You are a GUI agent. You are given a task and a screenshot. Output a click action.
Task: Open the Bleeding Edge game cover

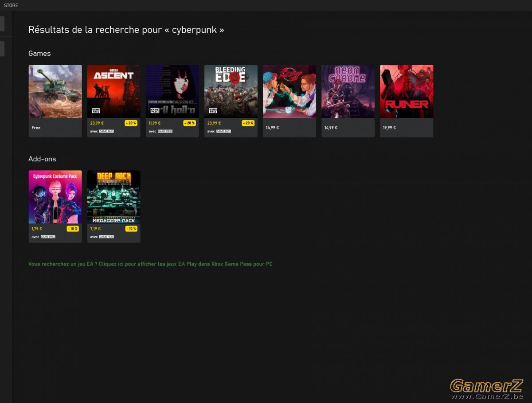pyautogui.click(x=231, y=91)
